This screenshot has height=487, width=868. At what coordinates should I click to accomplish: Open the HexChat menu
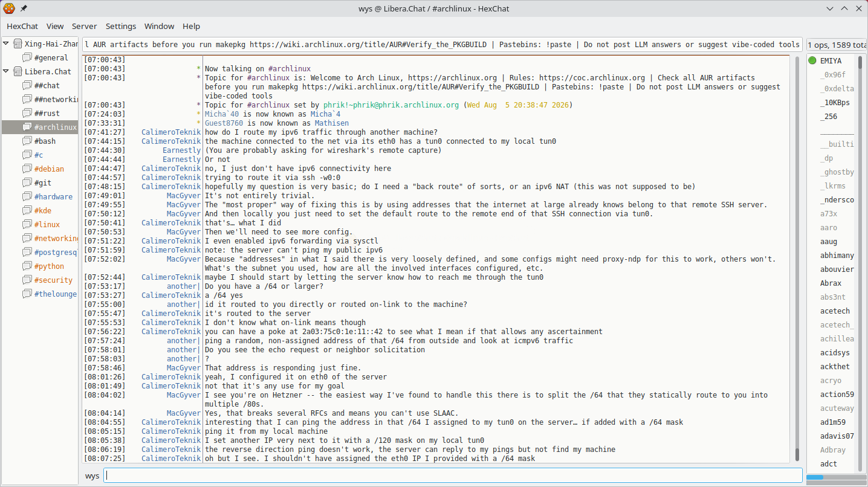(22, 27)
